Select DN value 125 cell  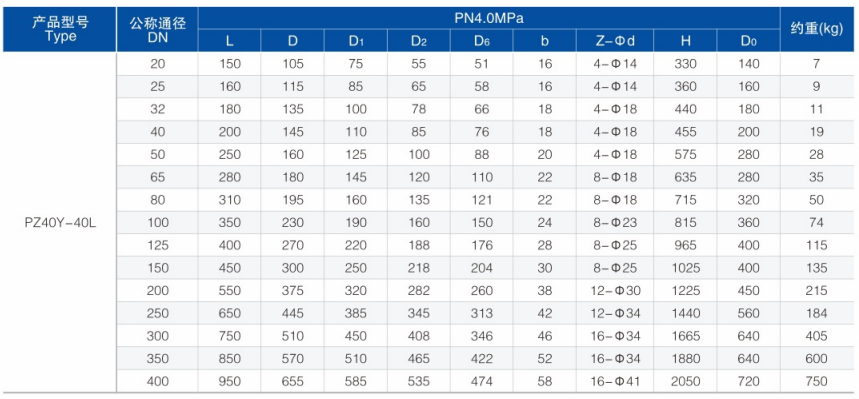coord(157,245)
